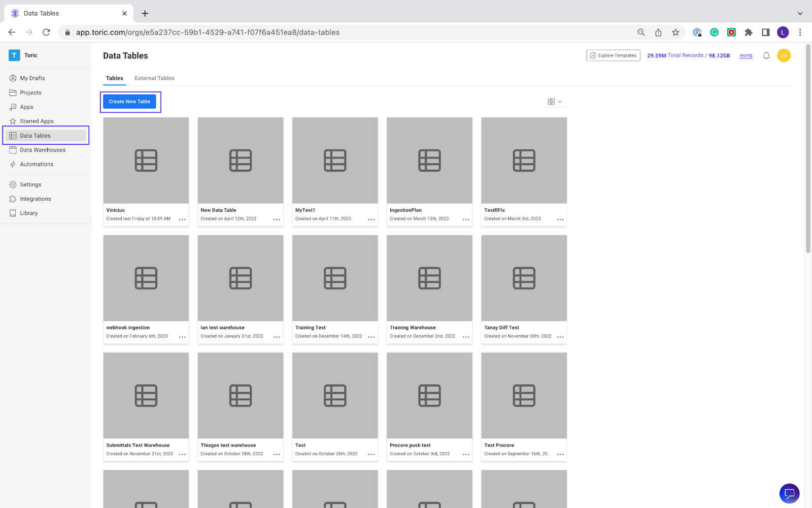
Task: Go to Apps section
Action: click(x=26, y=107)
